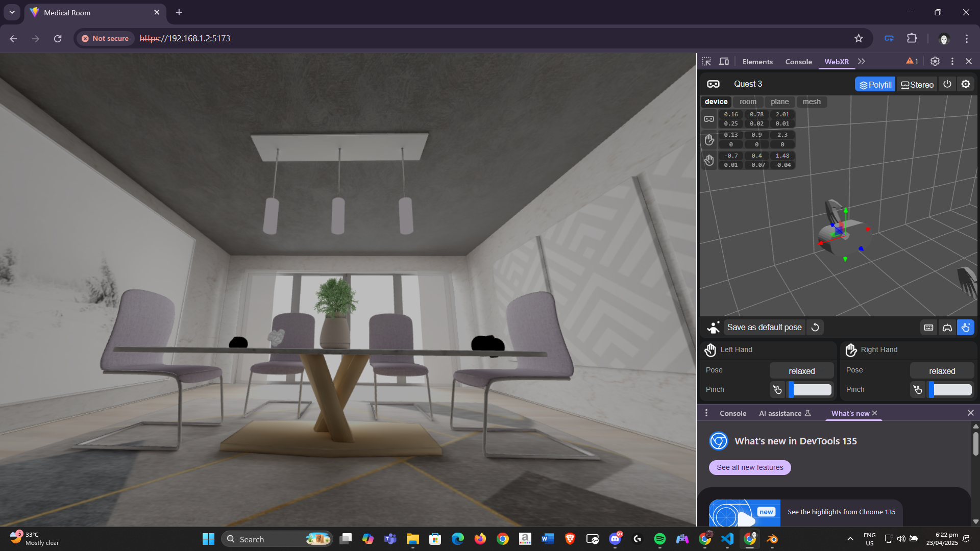Switch to controller input mode

[x=947, y=328]
